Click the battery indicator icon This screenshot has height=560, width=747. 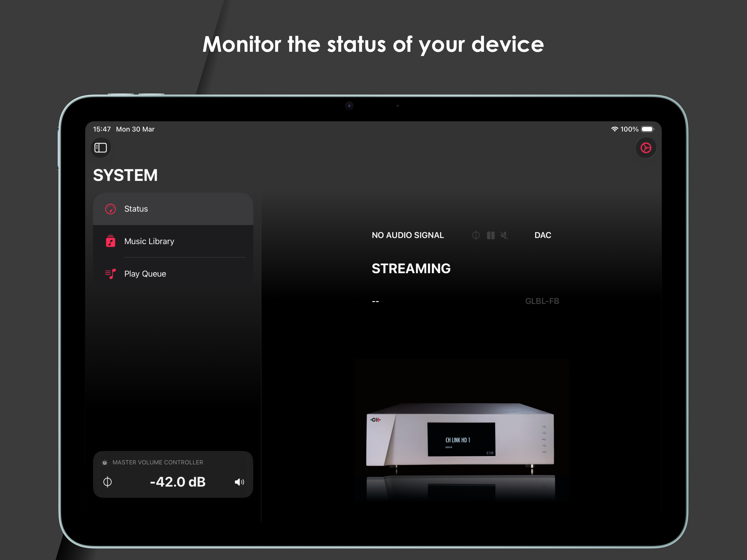coord(648,129)
